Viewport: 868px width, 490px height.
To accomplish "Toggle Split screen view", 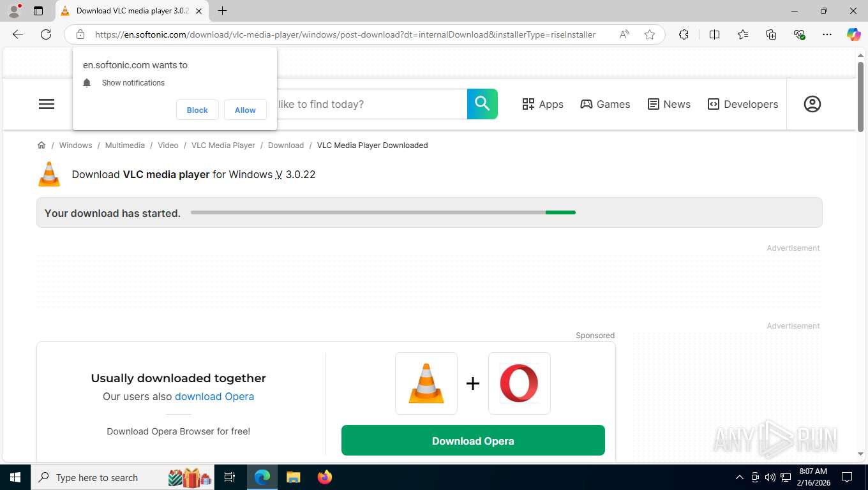I will click(x=714, y=34).
